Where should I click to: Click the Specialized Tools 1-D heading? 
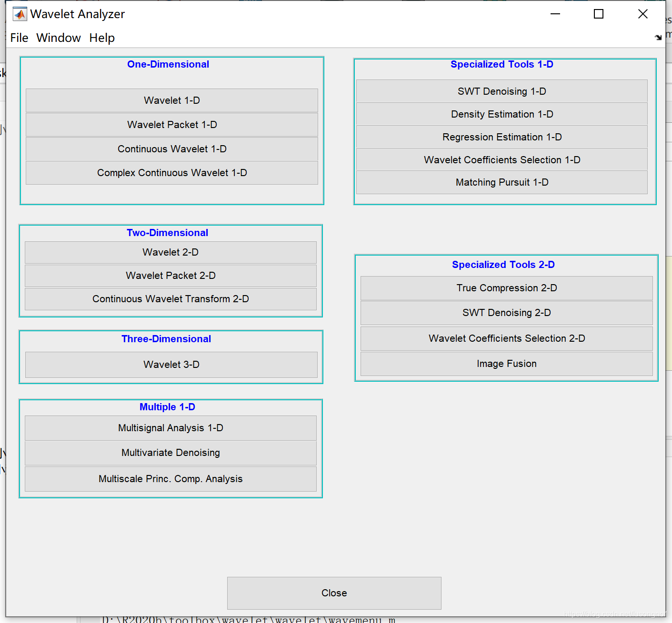[x=502, y=64]
